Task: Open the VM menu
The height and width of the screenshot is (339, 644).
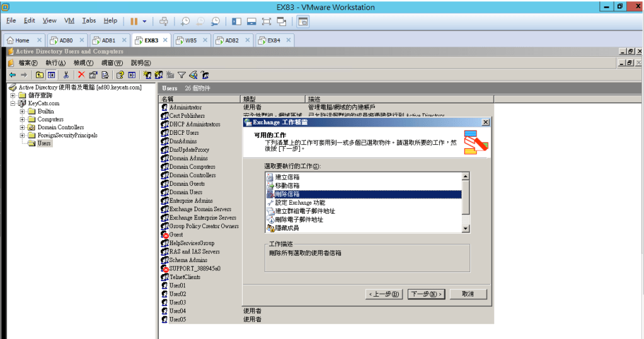Action: coord(69,21)
